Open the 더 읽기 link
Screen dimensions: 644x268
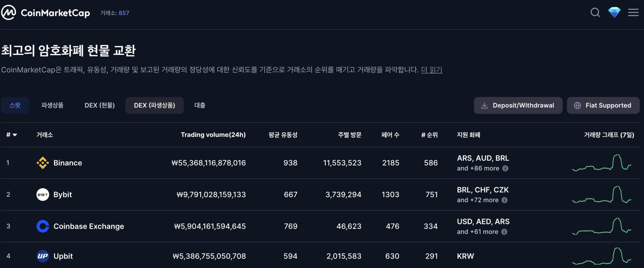point(431,70)
